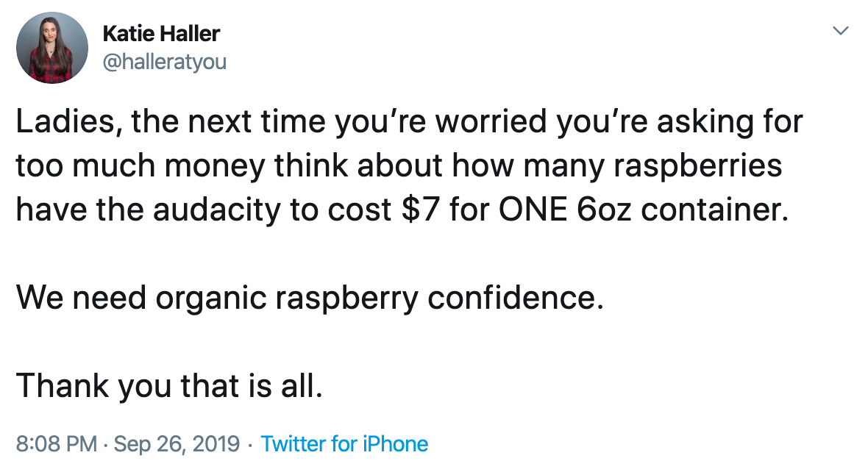Click the word Ladies in the tweet
This screenshot has height=472, width=868.
(x=65, y=121)
